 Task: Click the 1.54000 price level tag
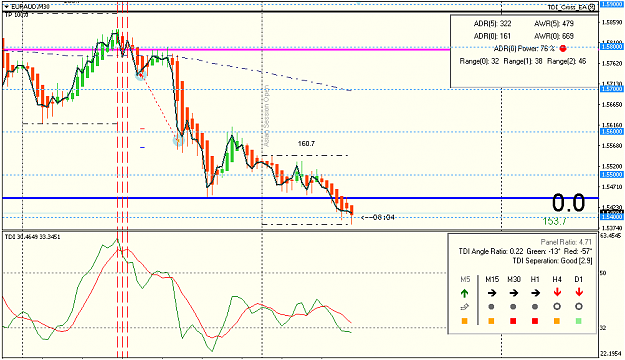(x=612, y=217)
